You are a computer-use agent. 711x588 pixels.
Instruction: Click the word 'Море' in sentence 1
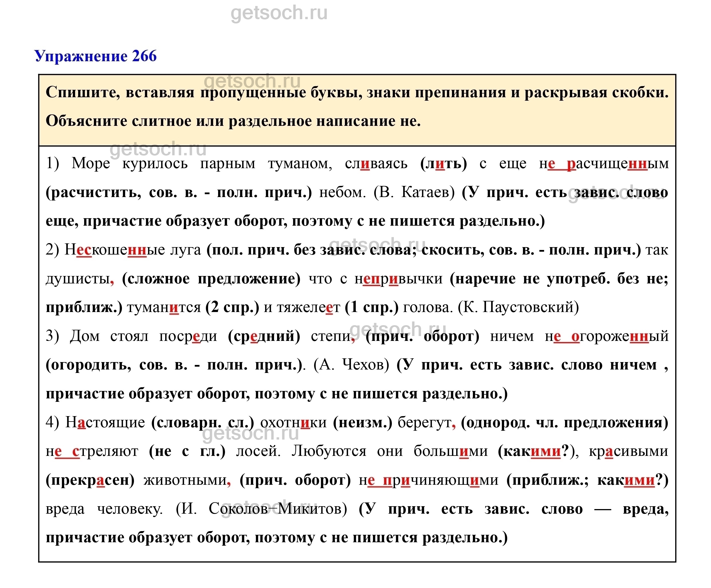[91, 163]
